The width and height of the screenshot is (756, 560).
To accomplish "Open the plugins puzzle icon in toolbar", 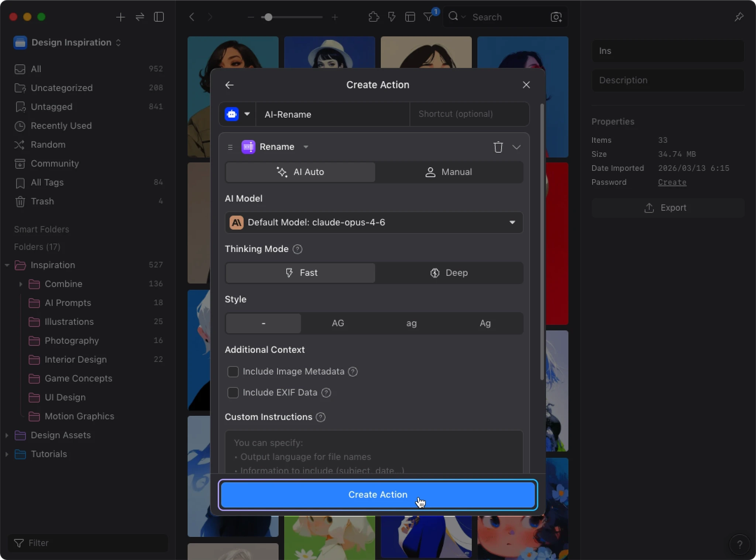I will 374,17.
